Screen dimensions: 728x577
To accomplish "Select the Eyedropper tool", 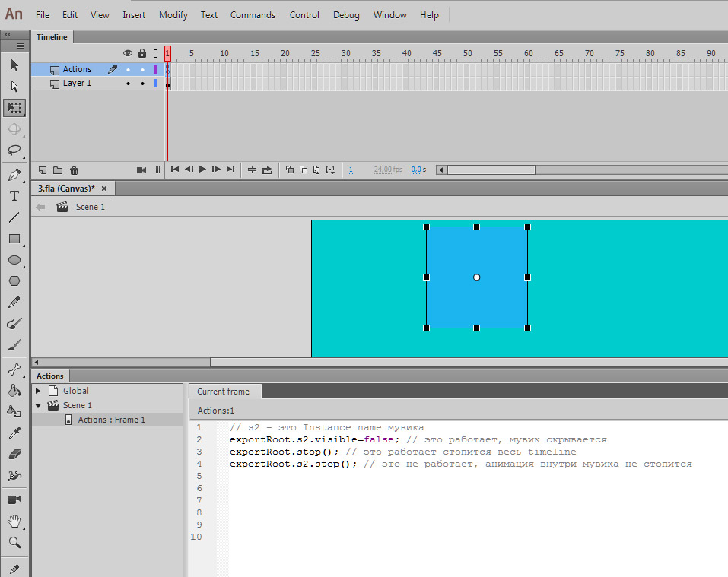I will [14, 433].
